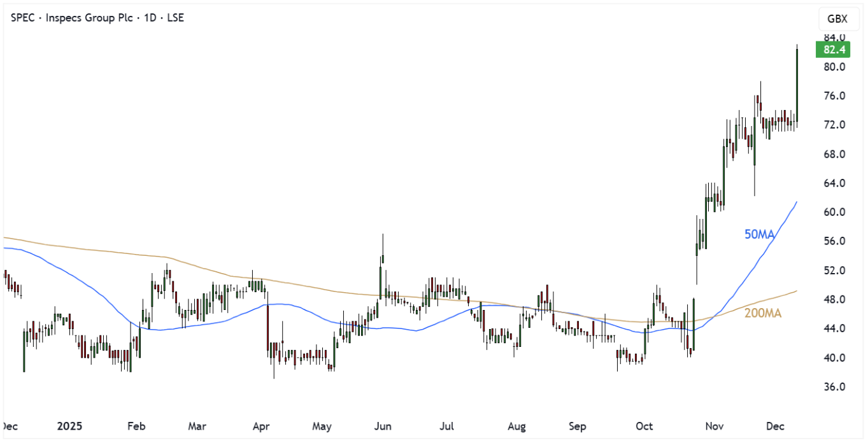Click the SPEC ticker symbol in header
Image resolution: width=868 pixels, height=443 pixels.
coord(23,18)
